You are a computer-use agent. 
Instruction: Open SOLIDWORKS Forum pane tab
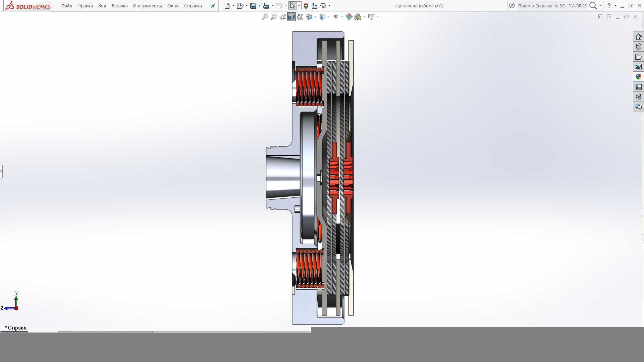(x=638, y=107)
